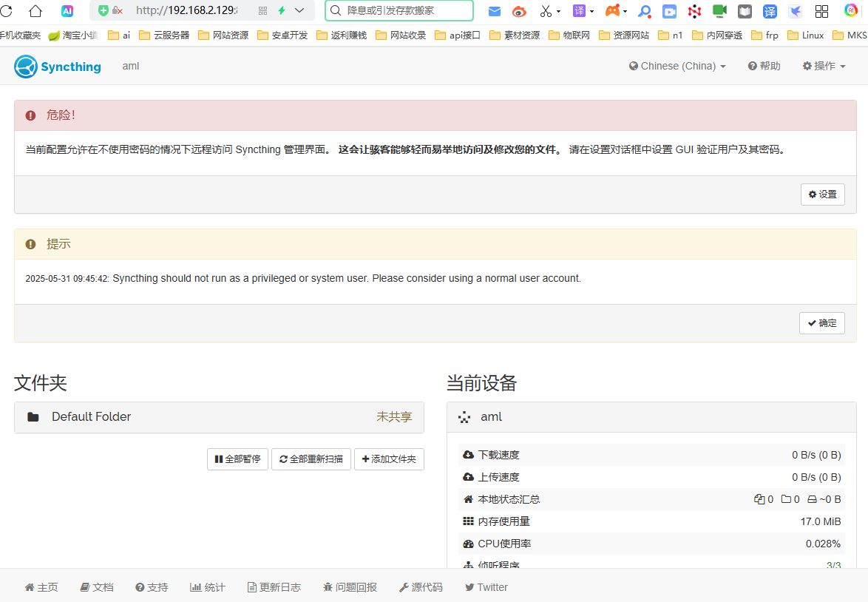Click the device icon next to aml

click(464, 416)
